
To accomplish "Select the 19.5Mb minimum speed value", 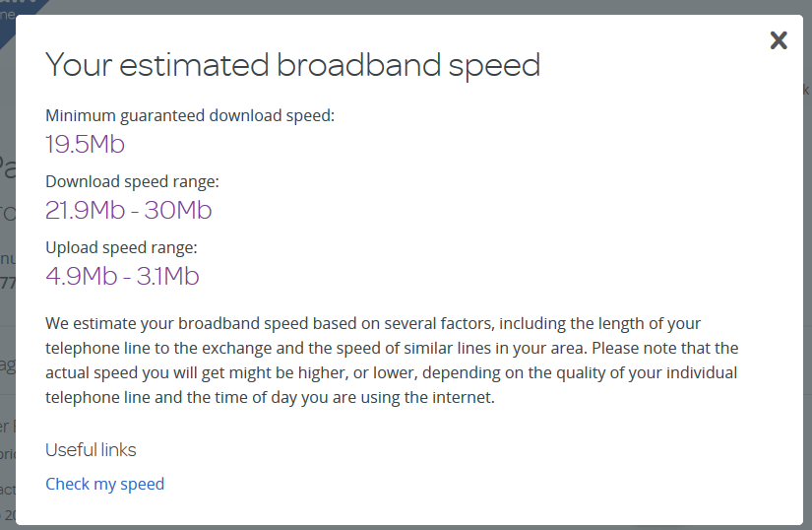I will pyautogui.click(x=85, y=145).
